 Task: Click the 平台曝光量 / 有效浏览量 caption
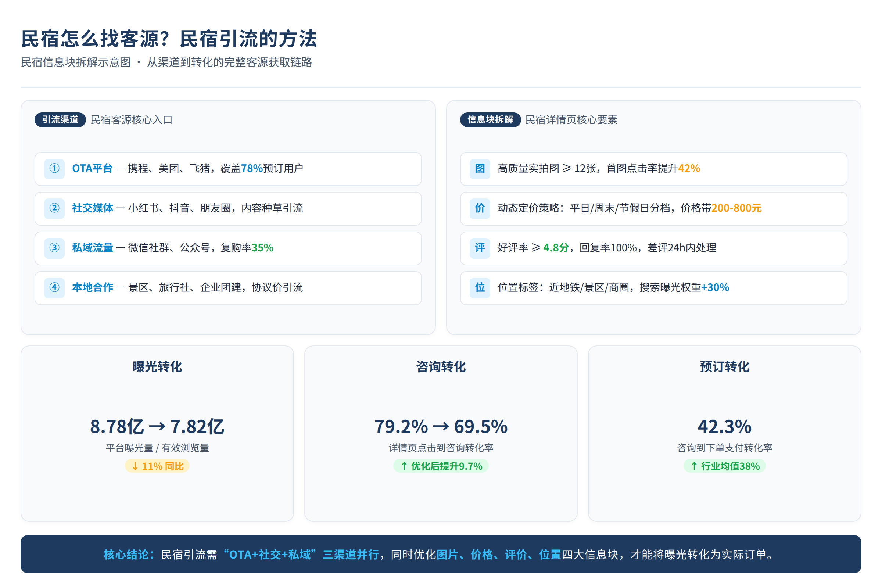pos(157,448)
